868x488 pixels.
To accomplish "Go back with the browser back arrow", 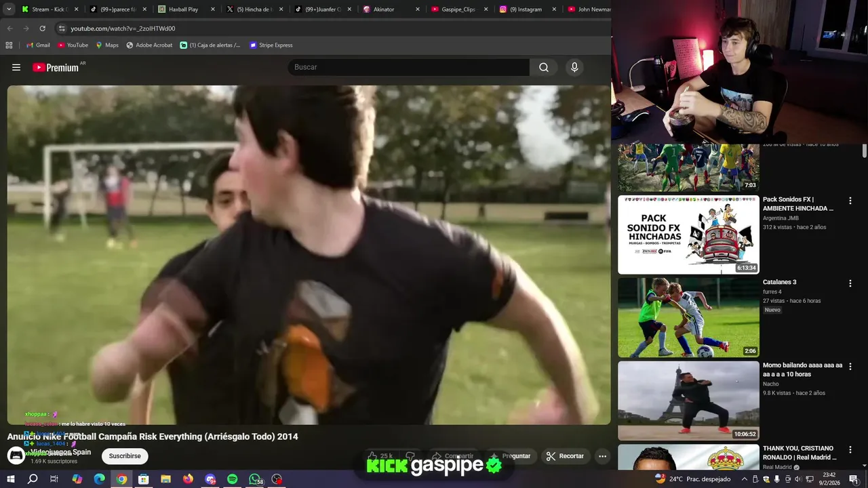I will pyautogui.click(x=9, y=28).
